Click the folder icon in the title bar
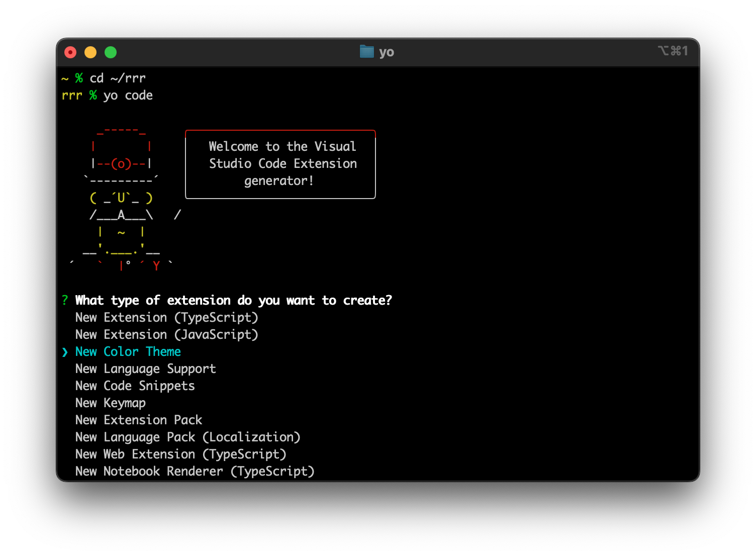 366,52
